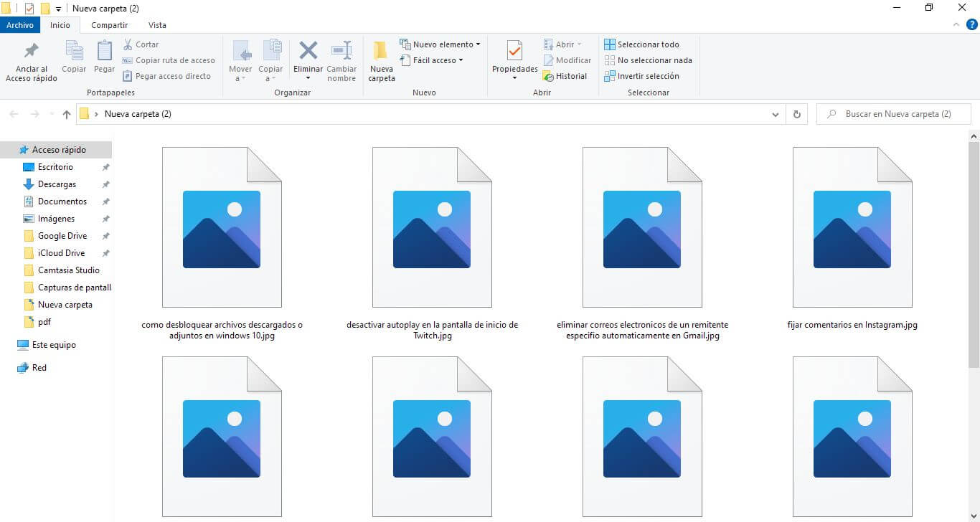Open the explorer help question-mark icon
The width and height of the screenshot is (980, 522).
(x=971, y=24)
